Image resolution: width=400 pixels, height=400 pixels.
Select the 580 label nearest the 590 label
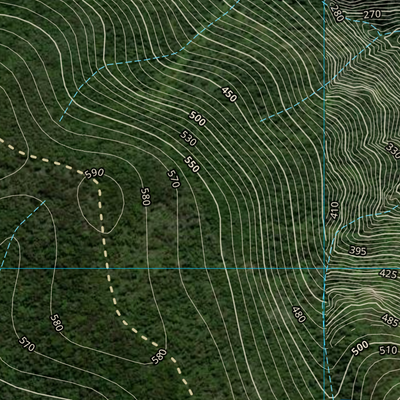(146, 197)
